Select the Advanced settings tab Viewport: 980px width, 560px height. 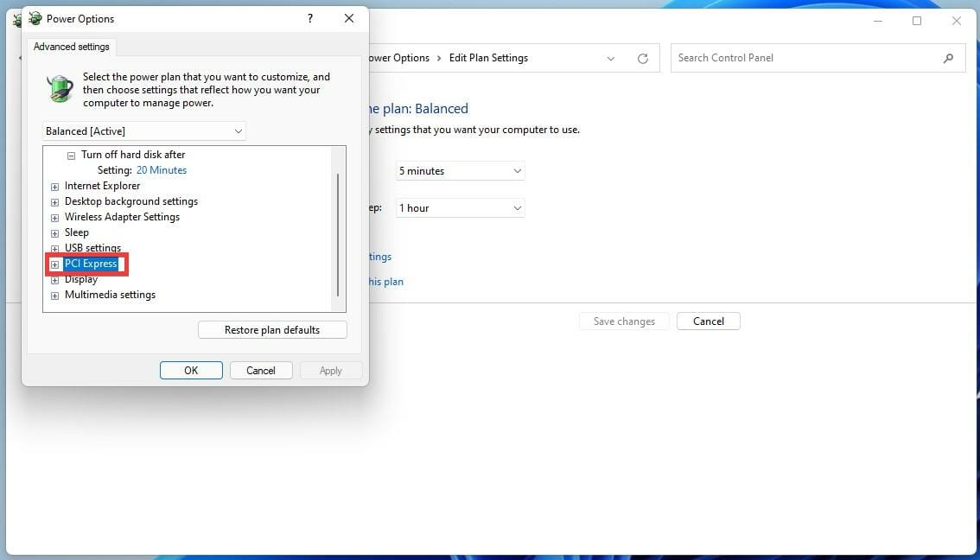pyautogui.click(x=71, y=47)
